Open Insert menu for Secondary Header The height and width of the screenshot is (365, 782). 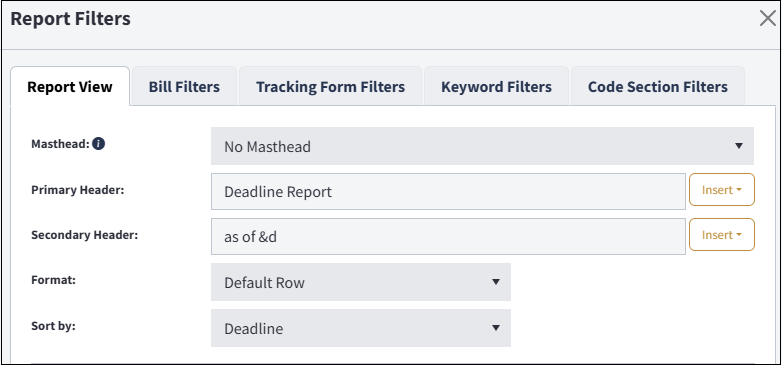tap(722, 235)
